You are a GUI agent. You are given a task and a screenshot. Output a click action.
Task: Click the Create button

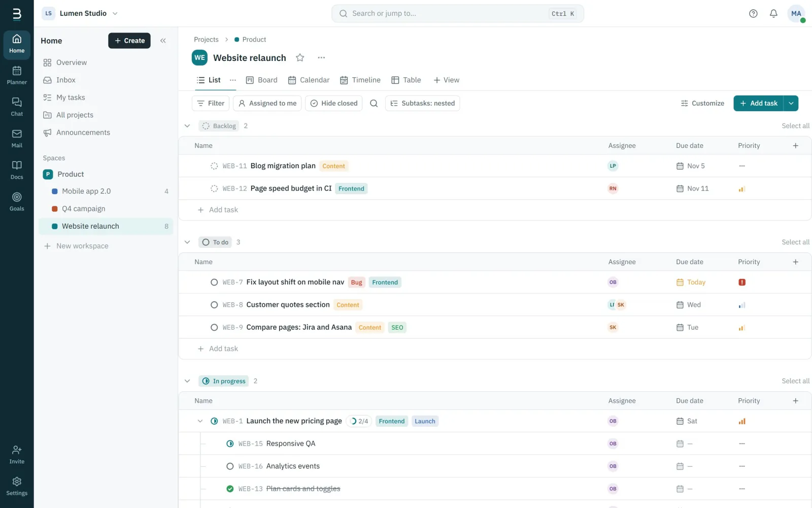click(129, 41)
